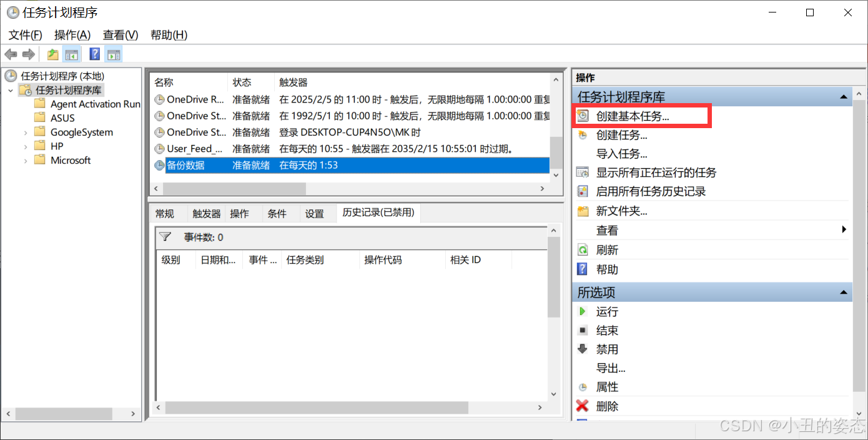The width and height of the screenshot is (868, 440).
Task: Switch to the 常规 tab
Action: [x=165, y=214]
